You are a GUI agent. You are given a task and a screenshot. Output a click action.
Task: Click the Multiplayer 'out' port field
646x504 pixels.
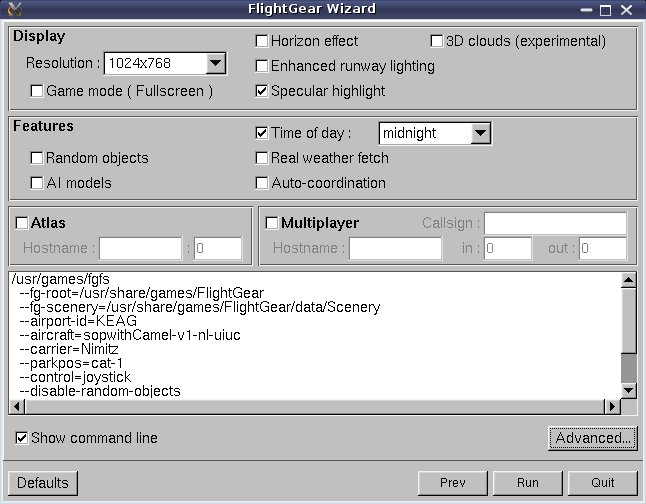click(x=603, y=248)
